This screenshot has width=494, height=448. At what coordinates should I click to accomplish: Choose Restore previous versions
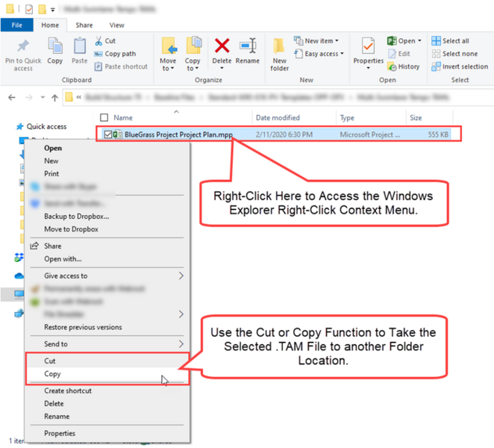(x=83, y=327)
